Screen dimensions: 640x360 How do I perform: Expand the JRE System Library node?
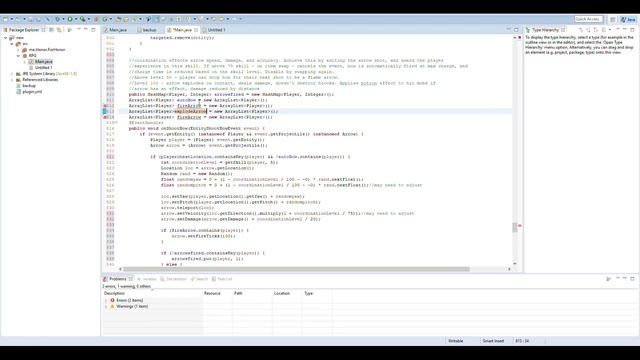(12, 74)
